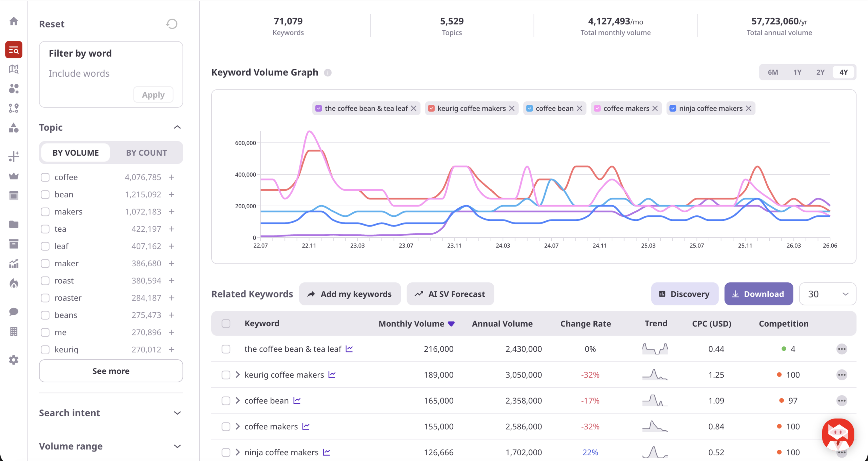This screenshot has height=461, width=868.
Task: Click trend sparkline for ninja coffee makers
Action: click(x=655, y=452)
